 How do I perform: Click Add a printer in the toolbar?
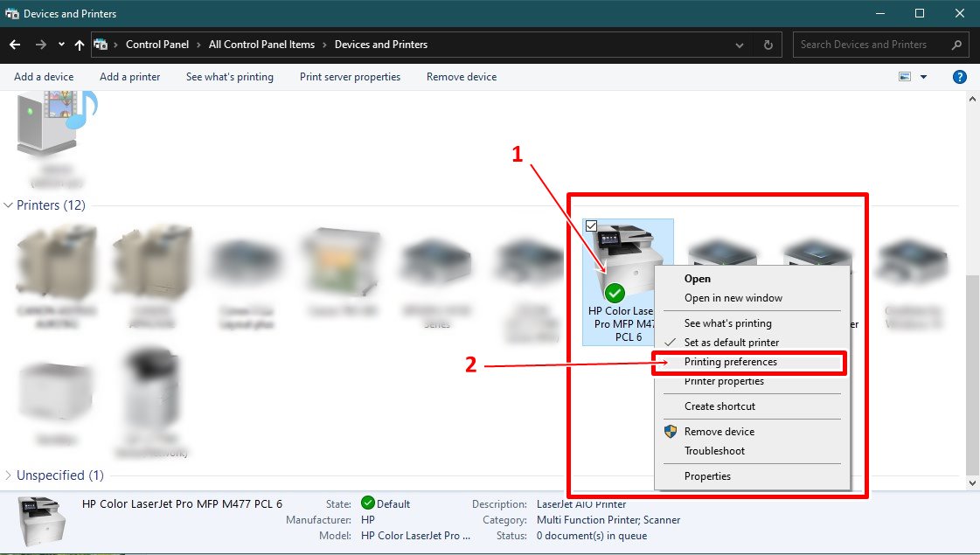[x=130, y=77]
